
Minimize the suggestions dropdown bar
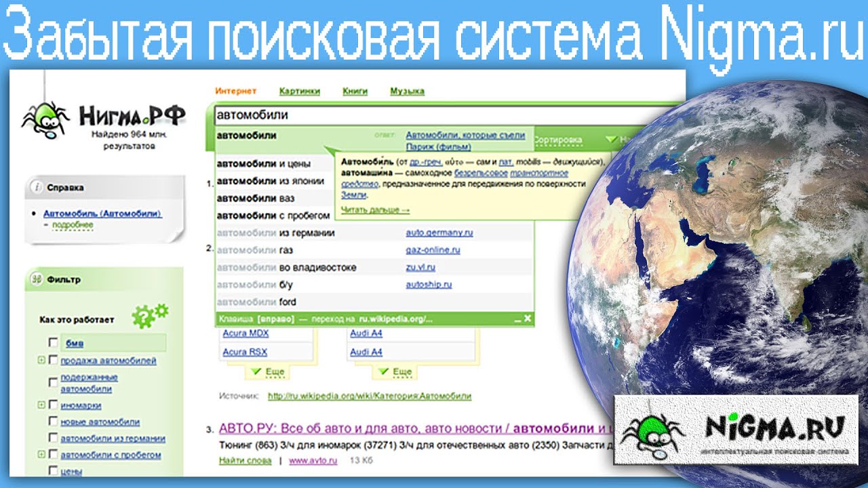point(517,319)
